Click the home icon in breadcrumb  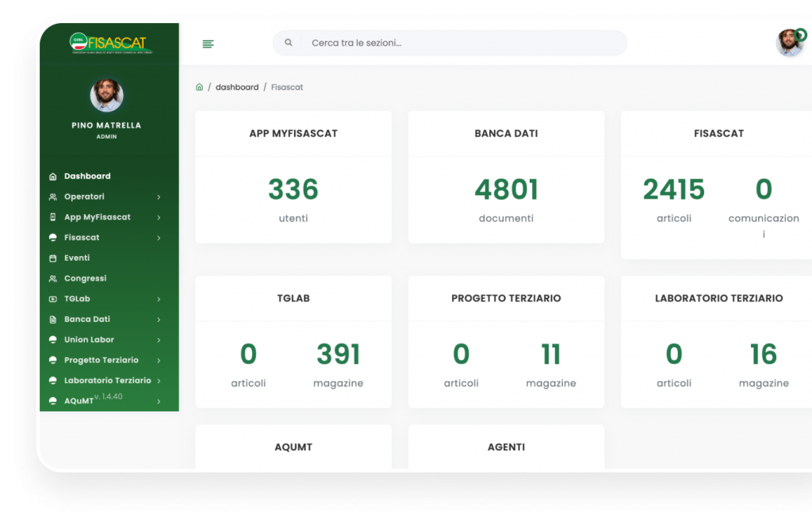click(199, 87)
